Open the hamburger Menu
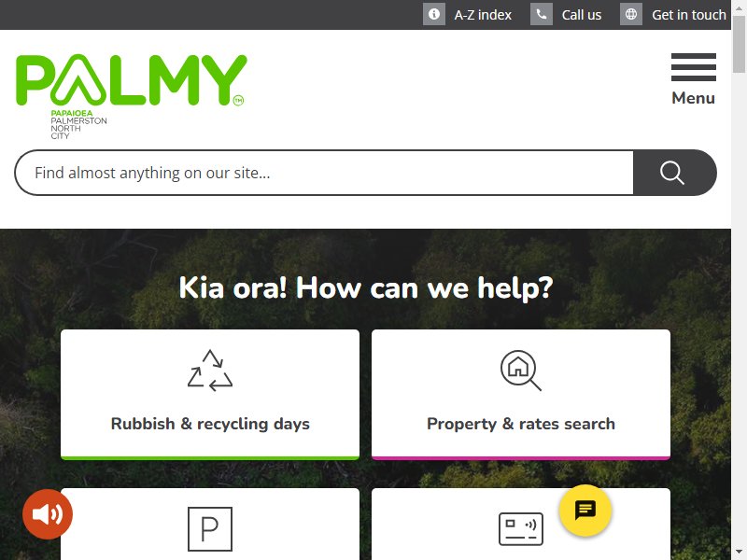Image resolution: width=747 pixels, height=560 pixels. pos(693,79)
